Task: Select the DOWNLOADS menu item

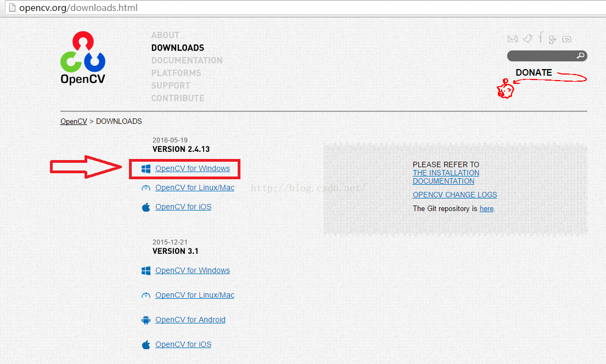Action: pyautogui.click(x=178, y=48)
